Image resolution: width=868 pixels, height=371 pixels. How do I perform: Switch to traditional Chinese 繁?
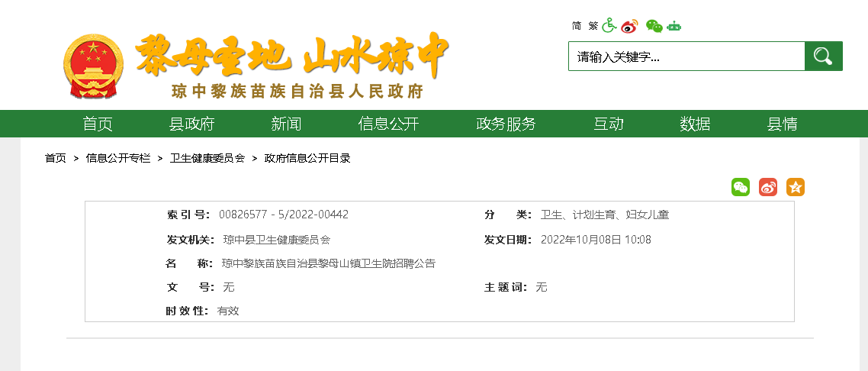click(593, 25)
